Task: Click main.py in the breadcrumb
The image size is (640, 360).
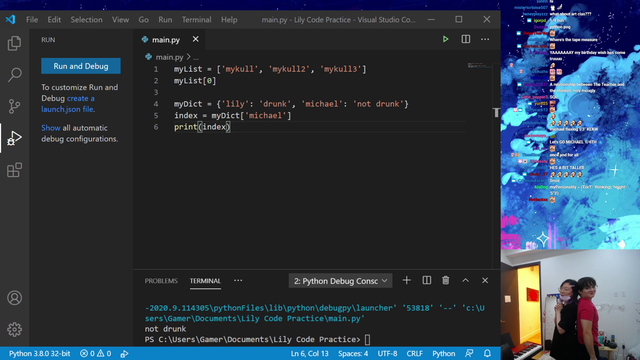Action: [169, 57]
